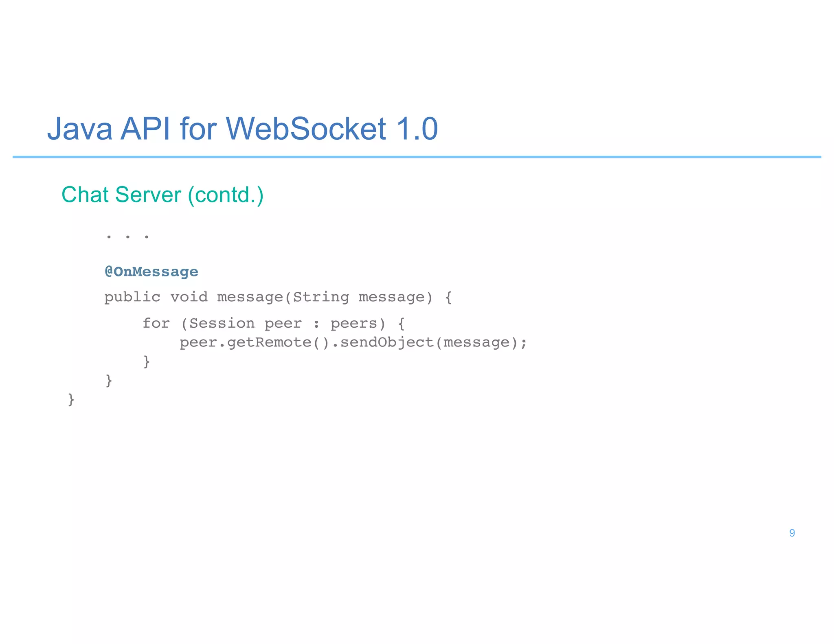
Task: Click the outermost class closing brace
Action: point(71,400)
